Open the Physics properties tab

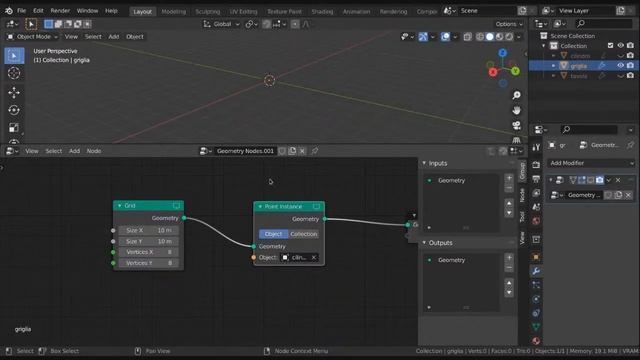536,299
